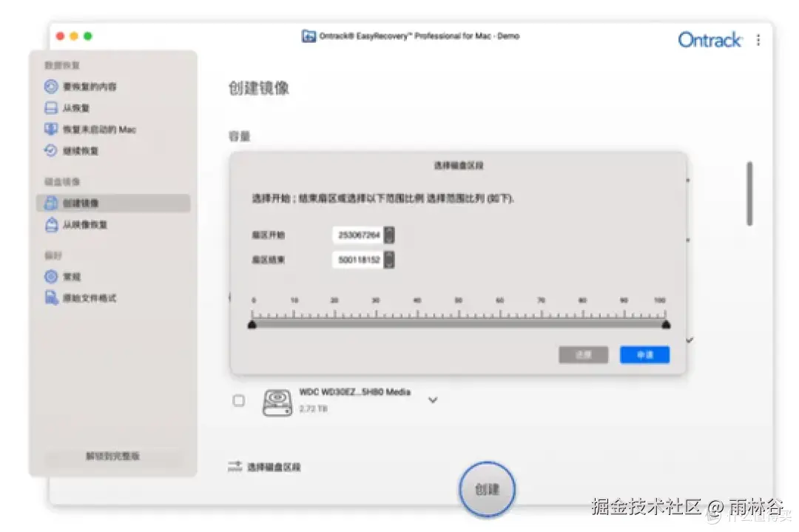Open 从映像恢复 in the sidebar
Screen dimensions: 799x532
49,226
